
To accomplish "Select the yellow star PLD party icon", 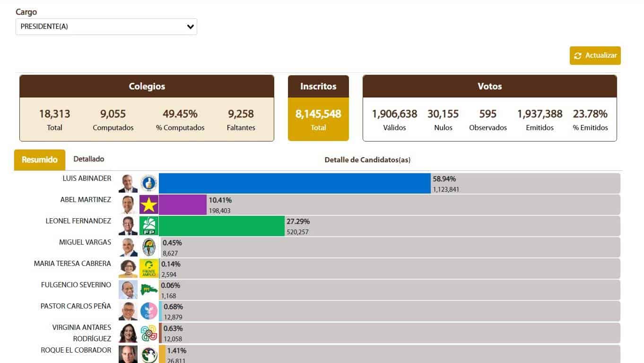I will pos(149,204).
